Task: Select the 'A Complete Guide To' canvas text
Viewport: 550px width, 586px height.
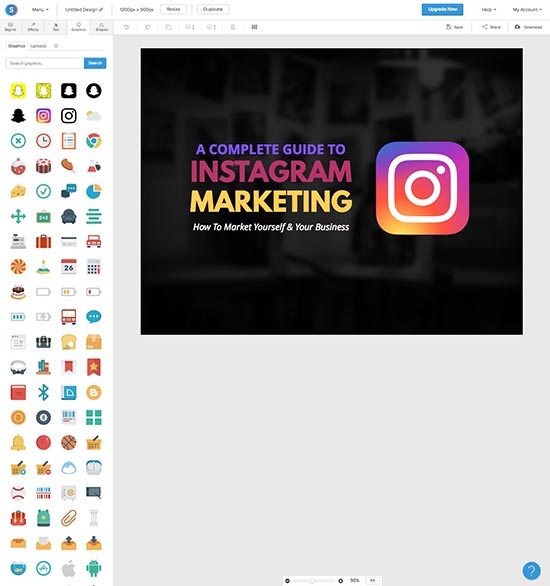Action: 271,149
